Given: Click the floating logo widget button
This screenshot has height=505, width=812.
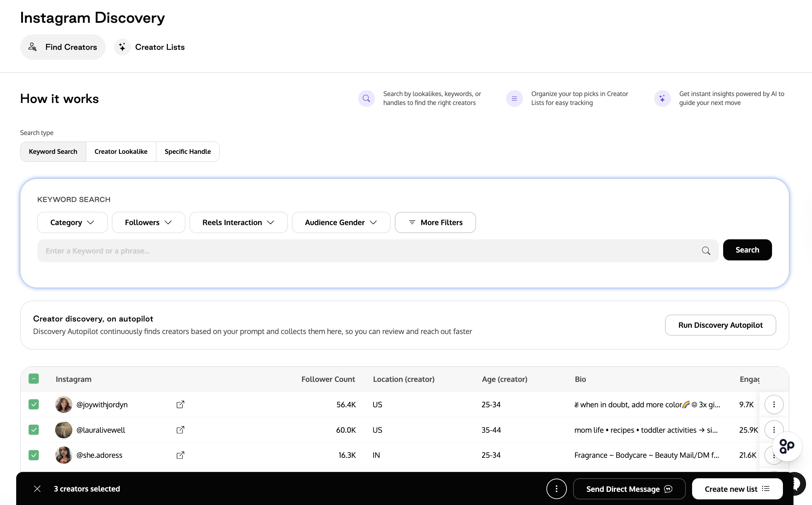Looking at the screenshot, I should click(787, 447).
